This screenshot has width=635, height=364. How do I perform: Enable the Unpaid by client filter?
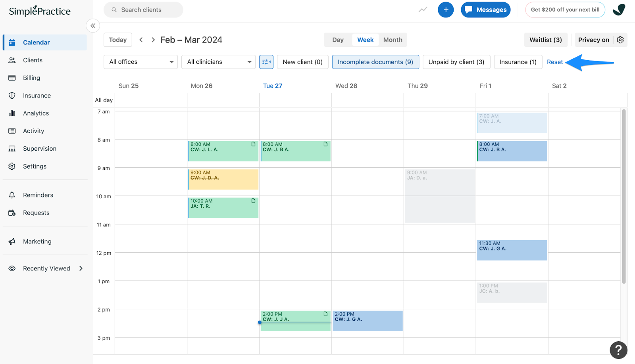[456, 62]
